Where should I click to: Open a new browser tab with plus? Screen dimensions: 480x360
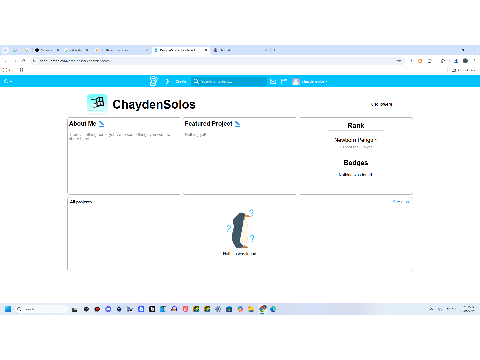[x=275, y=50]
